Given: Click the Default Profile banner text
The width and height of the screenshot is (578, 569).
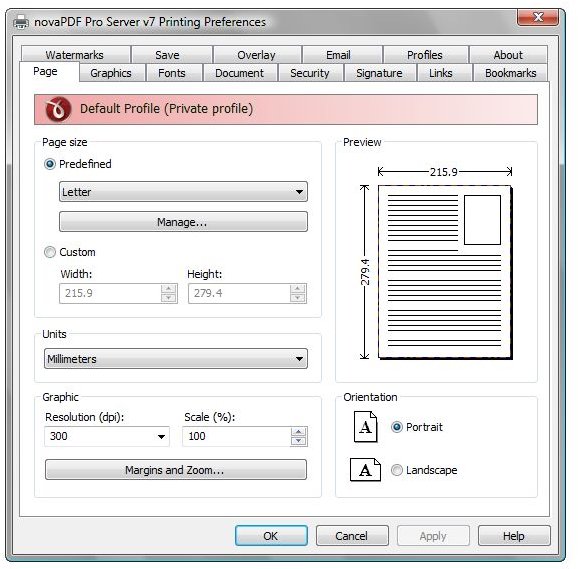Looking at the screenshot, I should click(167, 109).
